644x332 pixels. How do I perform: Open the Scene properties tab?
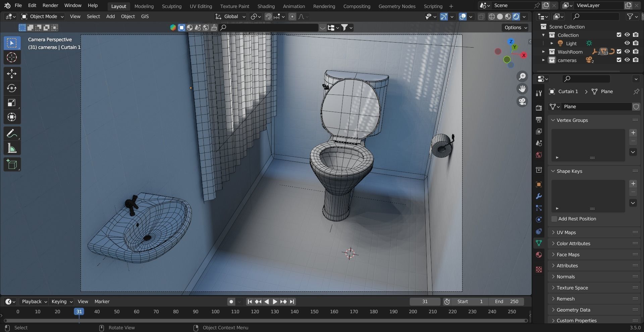539,143
